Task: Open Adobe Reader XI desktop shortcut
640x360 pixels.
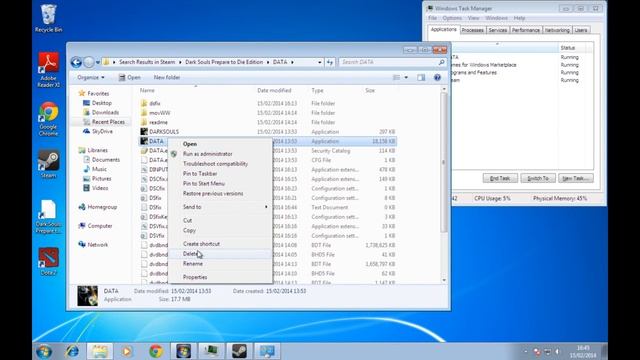Action: (49, 70)
